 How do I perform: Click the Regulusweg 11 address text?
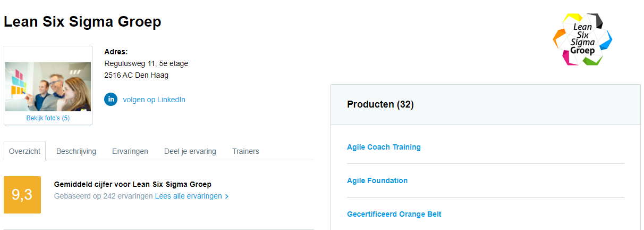146,63
